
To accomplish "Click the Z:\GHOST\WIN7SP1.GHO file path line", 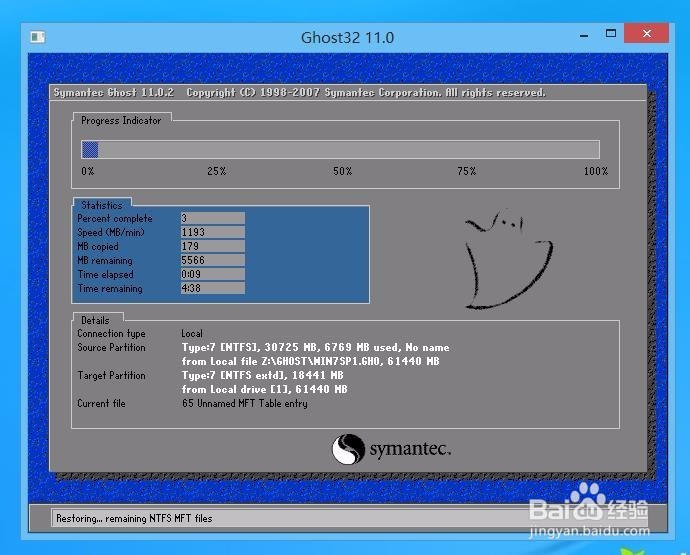I will (311, 362).
